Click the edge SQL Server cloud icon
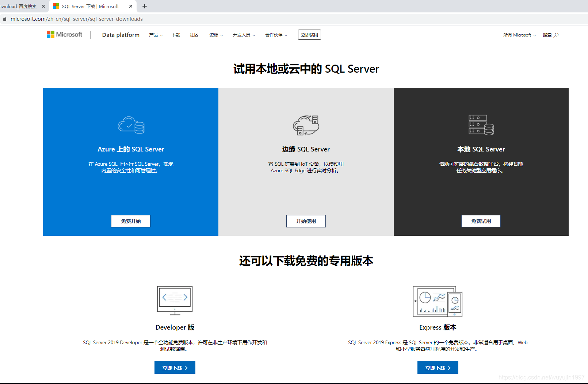Viewport: 588px width, 384px height. click(x=306, y=125)
